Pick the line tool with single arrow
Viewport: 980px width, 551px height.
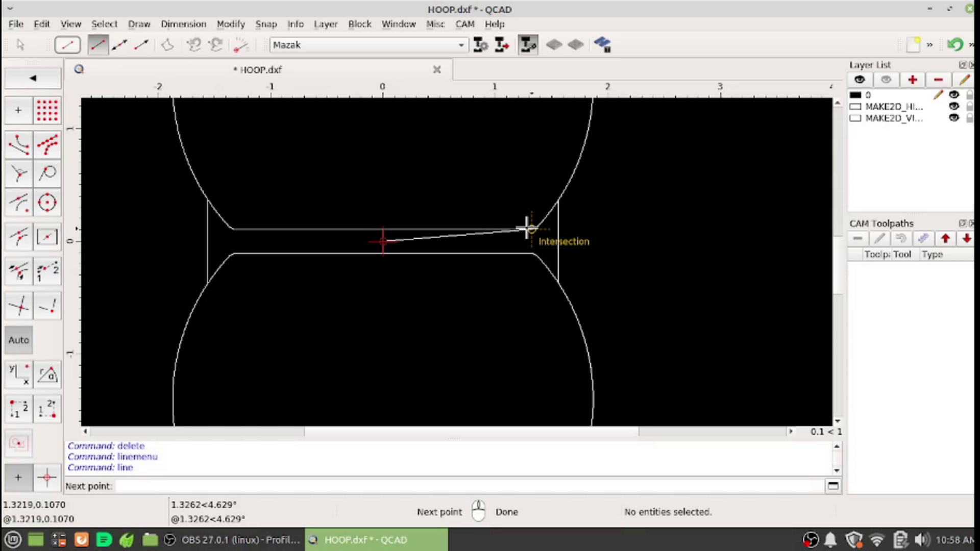(x=141, y=45)
